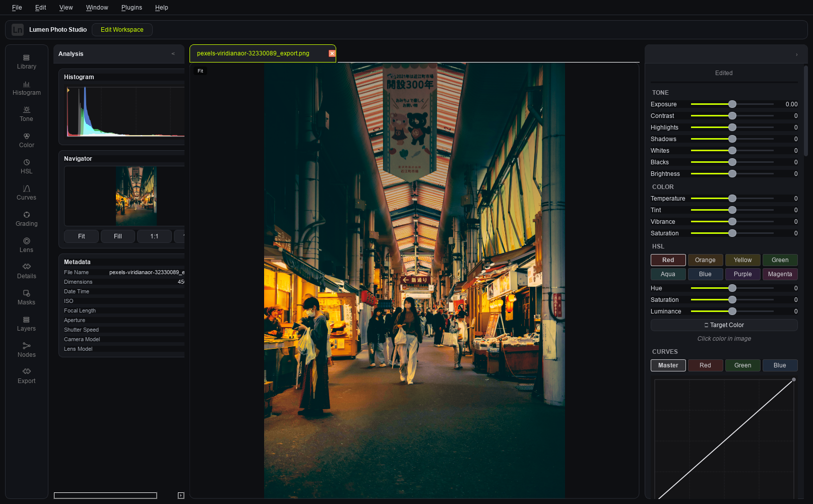Collapse the Analysis panel chevron
The width and height of the screenshot is (813, 504).
[x=173, y=54]
